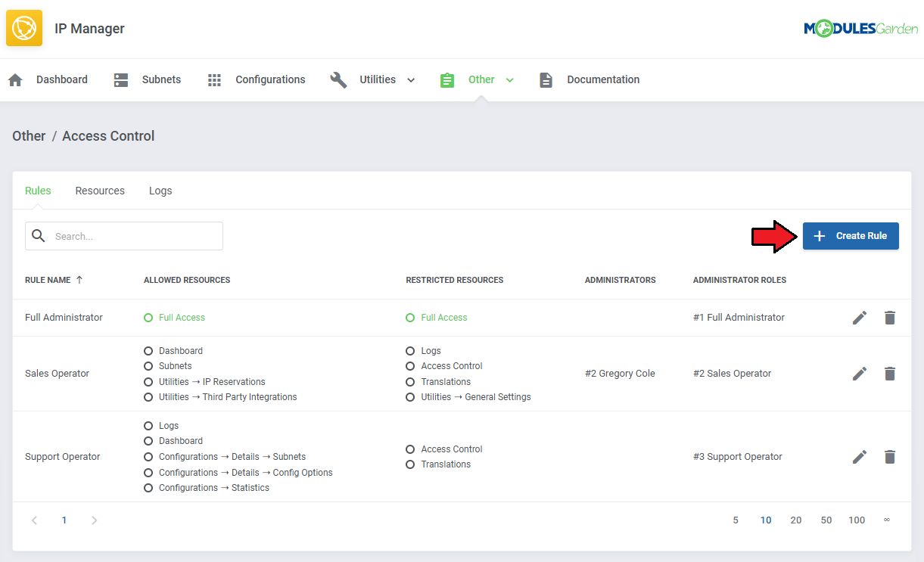Show 10 entries per page
The height and width of the screenshot is (562, 924).
pyautogui.click(x=766, y=520)
